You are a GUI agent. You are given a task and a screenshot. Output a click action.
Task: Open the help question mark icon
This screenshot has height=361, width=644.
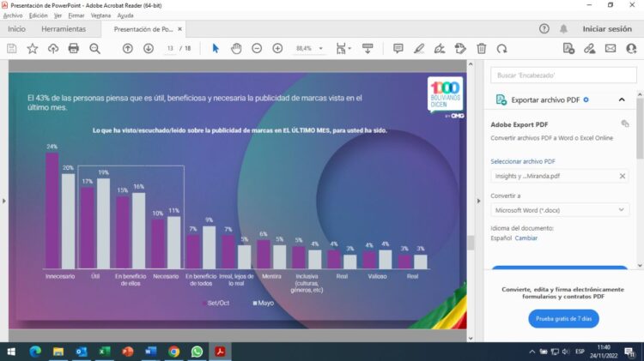[x=544, y=28]
